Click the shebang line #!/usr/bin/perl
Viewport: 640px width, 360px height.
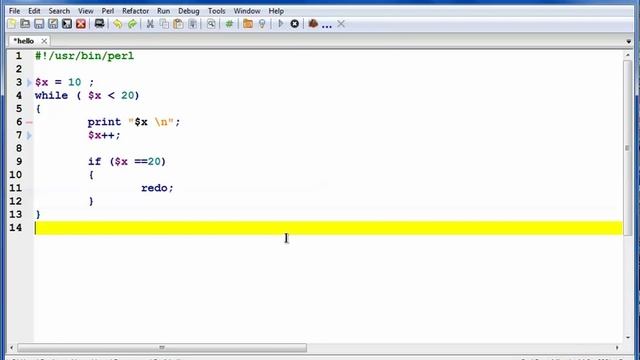tap(84, 56)
